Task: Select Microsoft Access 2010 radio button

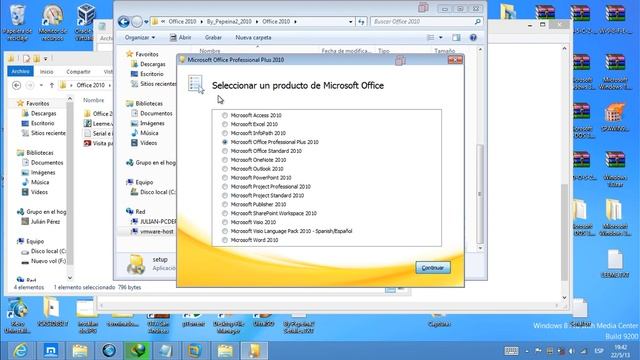Action: click(224, 116)
